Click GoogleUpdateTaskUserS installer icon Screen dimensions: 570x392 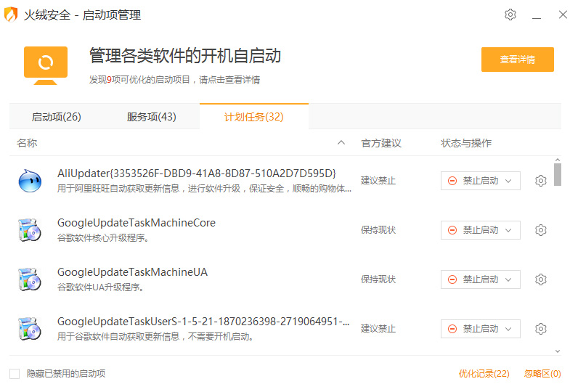click(x=30, y=329)
